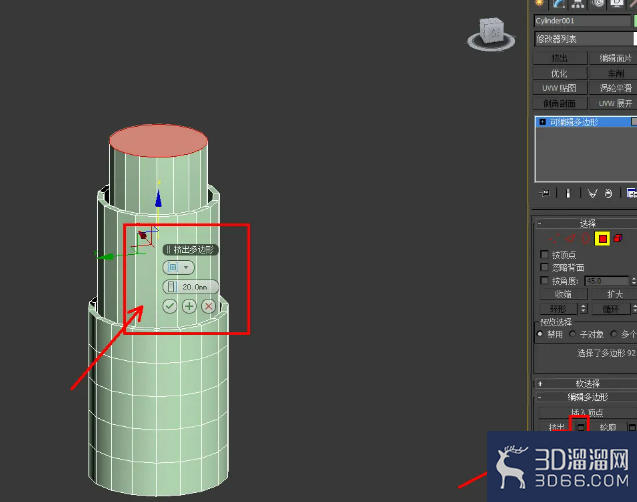637x502 pixels.
Task: Open extrusion type dropdown in caddy
Action: coord(179,267)
